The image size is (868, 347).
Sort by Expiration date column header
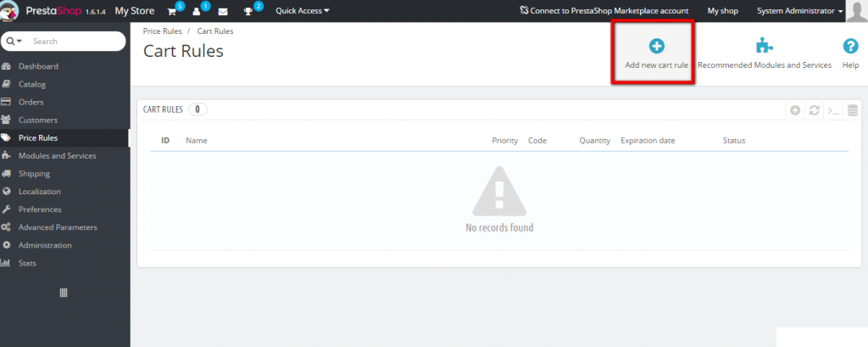click(648, 141)
